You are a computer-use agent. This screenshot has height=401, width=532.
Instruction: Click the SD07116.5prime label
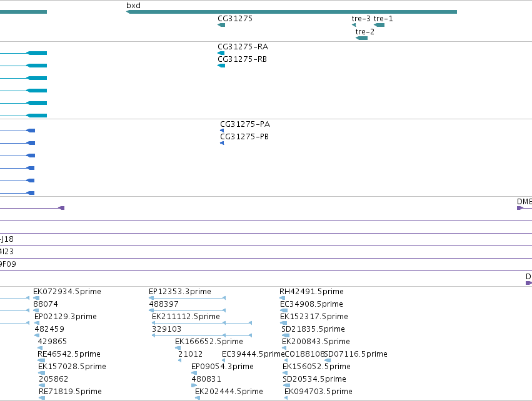(x=356, y=354)
